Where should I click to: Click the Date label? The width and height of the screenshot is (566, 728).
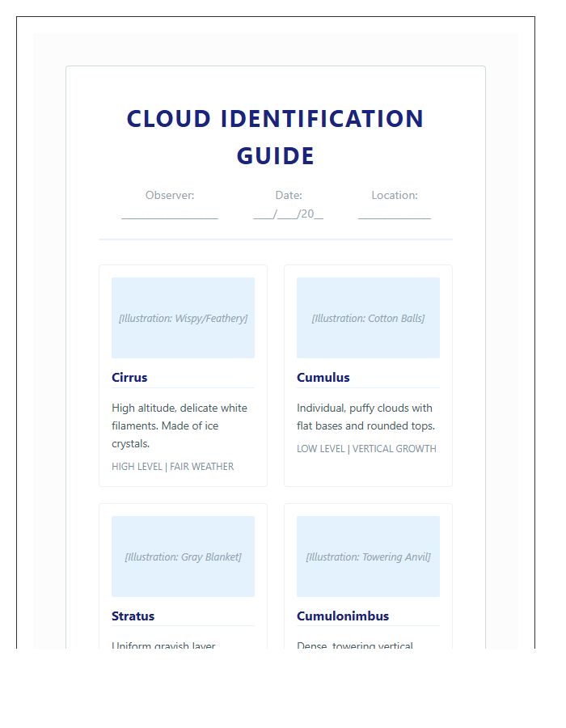[289, 195]
